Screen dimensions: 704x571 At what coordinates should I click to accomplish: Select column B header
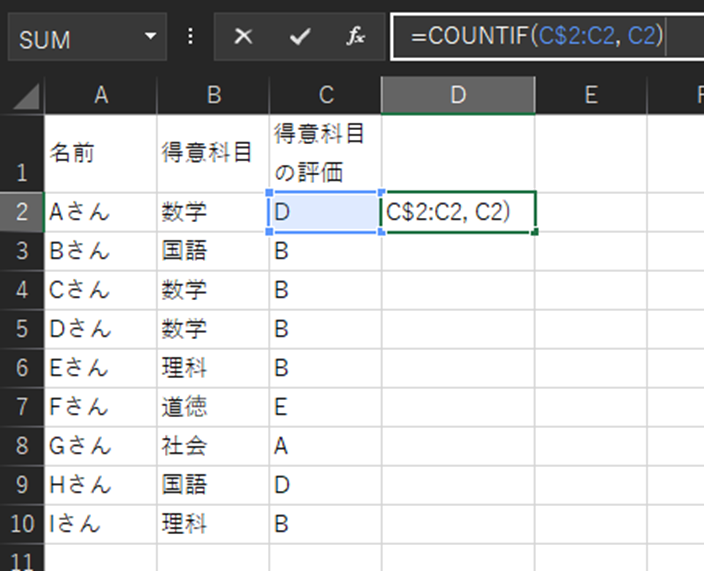click(x=213, y=96)
